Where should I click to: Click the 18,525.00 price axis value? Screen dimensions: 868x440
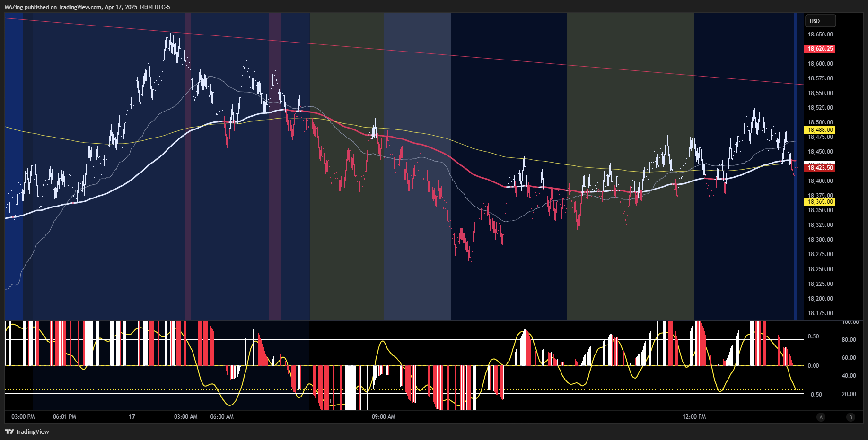tap(820, 108)
